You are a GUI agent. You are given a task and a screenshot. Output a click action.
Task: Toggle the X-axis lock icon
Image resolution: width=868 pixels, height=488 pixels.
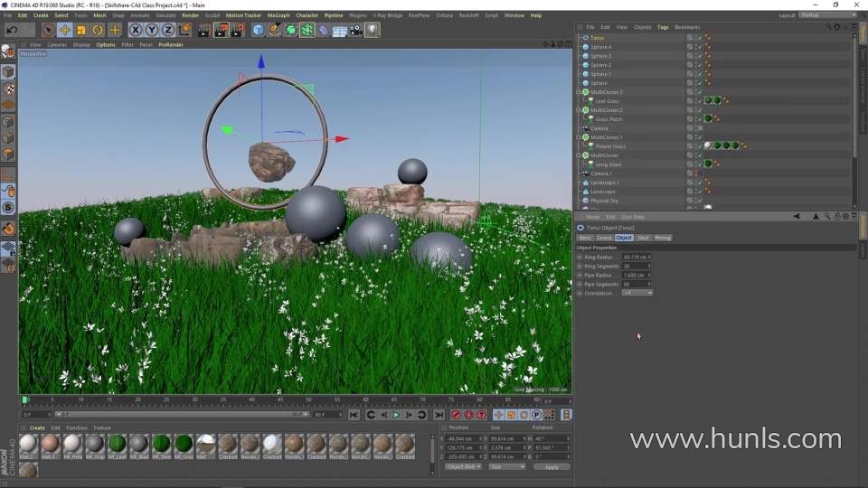[136, 30]
